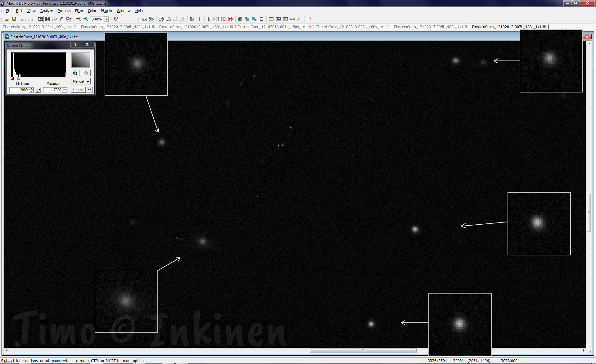
Task: Toggle the Screen Stretch toolbar button
Action: click(x=40, y=19)
